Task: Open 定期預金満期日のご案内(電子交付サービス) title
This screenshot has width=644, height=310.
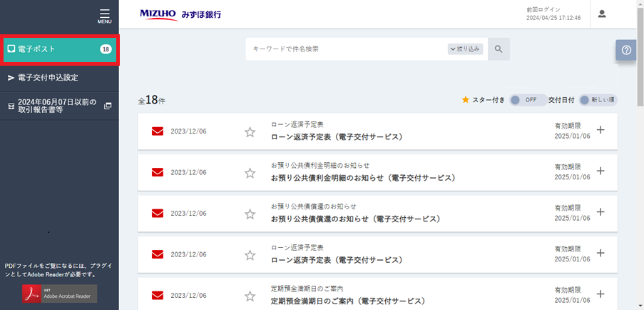Action: (348, 301)
